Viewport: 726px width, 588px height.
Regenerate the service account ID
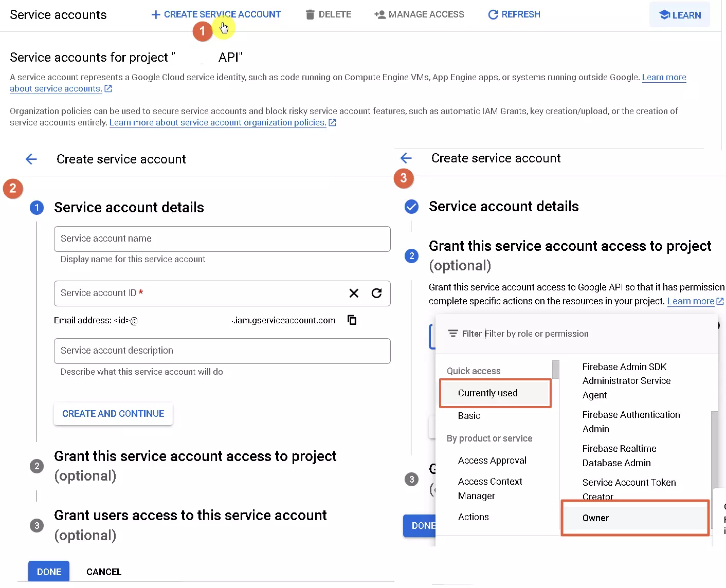click(x=377, y=293)
